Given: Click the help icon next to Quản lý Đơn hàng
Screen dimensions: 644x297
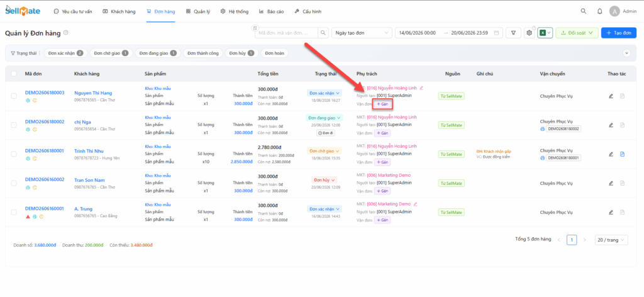Looking at the screenshot, I should click(x=65, y=33).
